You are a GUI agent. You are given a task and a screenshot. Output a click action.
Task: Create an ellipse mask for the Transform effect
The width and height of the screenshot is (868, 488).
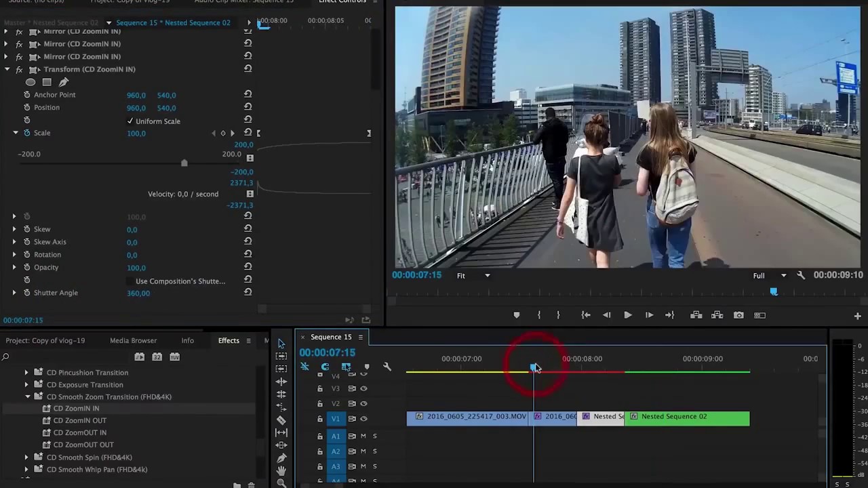(x=30, y=82)
